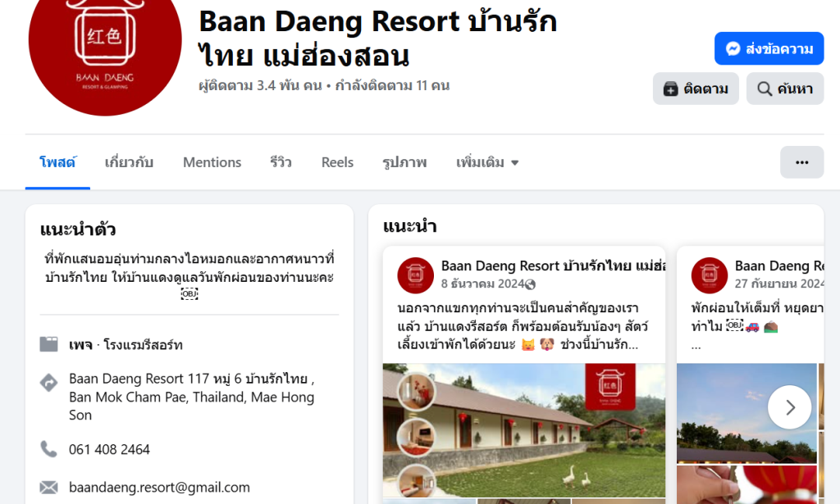Screen dimensions: 840x504
Task: Click Baan Daeng round profile logo
Action: pyautogui.click(x=105, y=43)
